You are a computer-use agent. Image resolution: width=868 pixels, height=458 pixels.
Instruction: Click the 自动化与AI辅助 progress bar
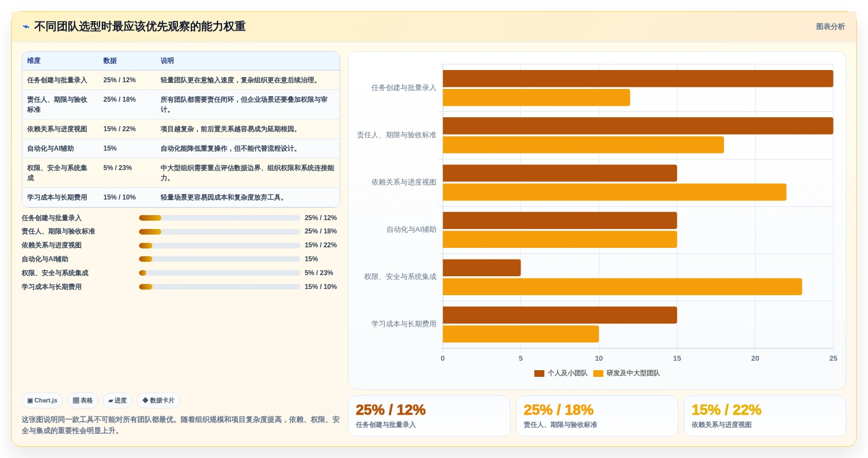(x=220, y=259)
